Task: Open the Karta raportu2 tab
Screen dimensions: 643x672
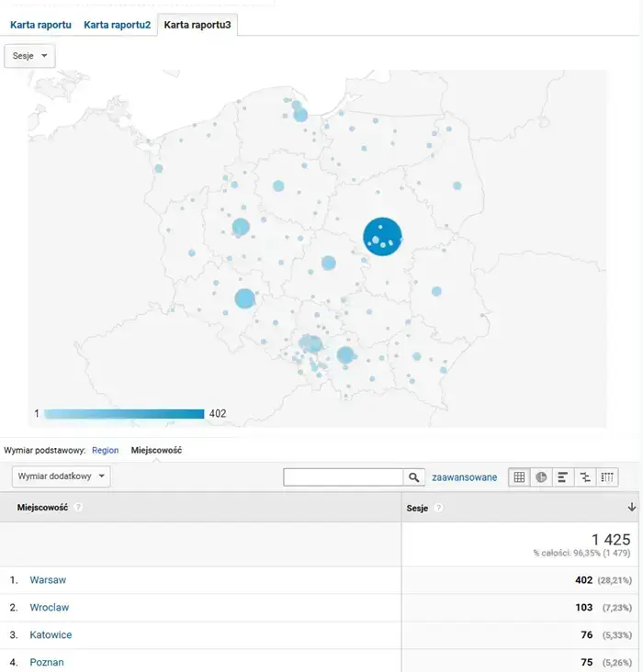Action: click(x=117, y=25)
